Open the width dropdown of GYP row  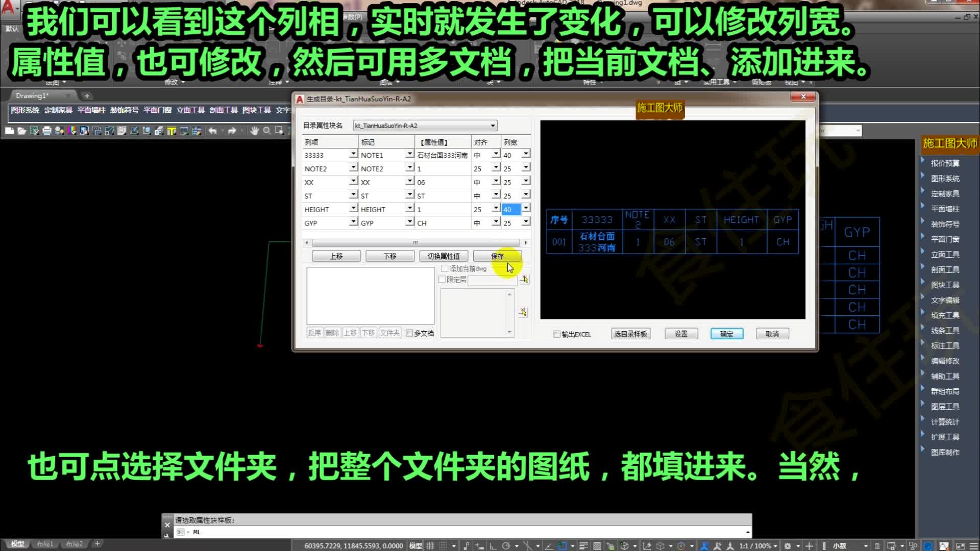click(x=526, y=222)
